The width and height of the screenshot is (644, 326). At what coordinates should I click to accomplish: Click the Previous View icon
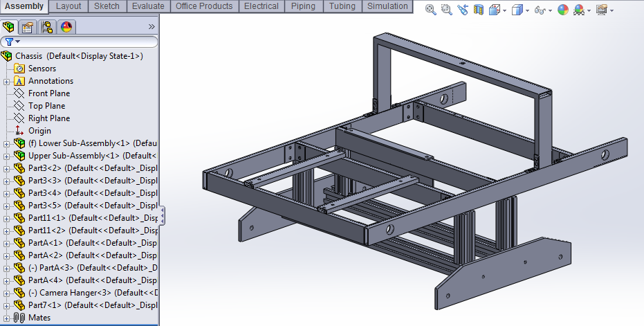[463, 10]
